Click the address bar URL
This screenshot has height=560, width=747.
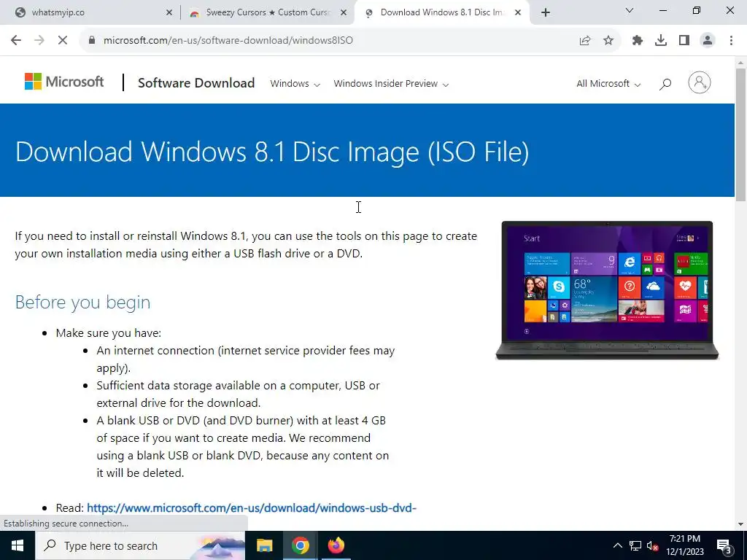228,41
